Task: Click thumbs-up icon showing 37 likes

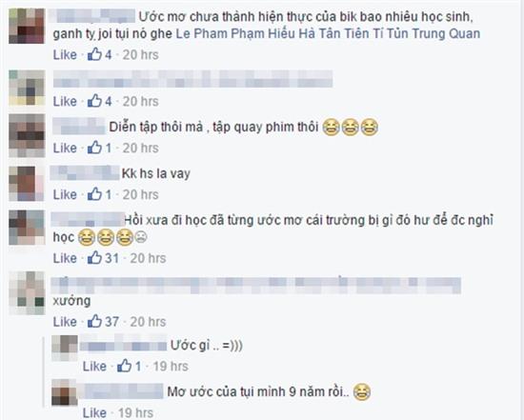Action: (x=94, y=321)
